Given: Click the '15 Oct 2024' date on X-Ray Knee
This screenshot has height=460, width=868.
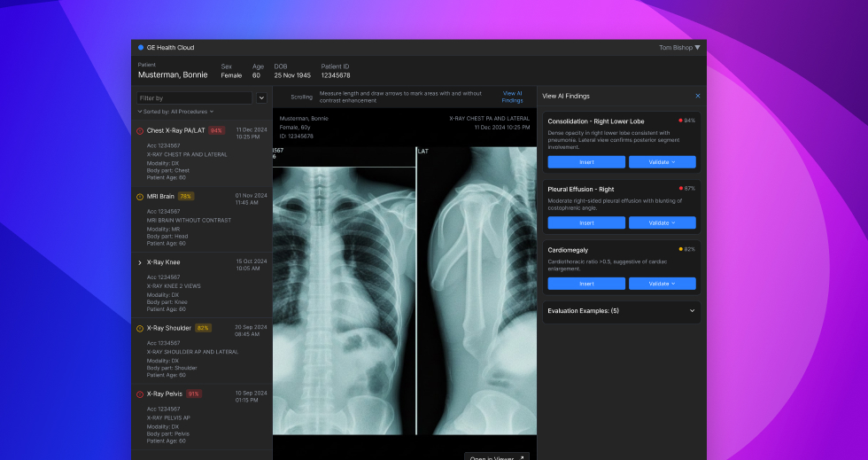Looking at the screenshot, I should click(252, 261).
